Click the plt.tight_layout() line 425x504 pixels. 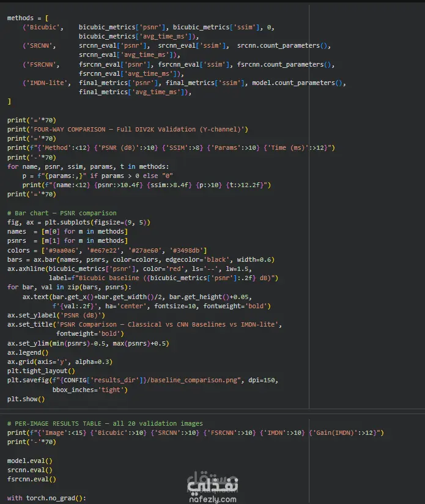tap(41, 371)
